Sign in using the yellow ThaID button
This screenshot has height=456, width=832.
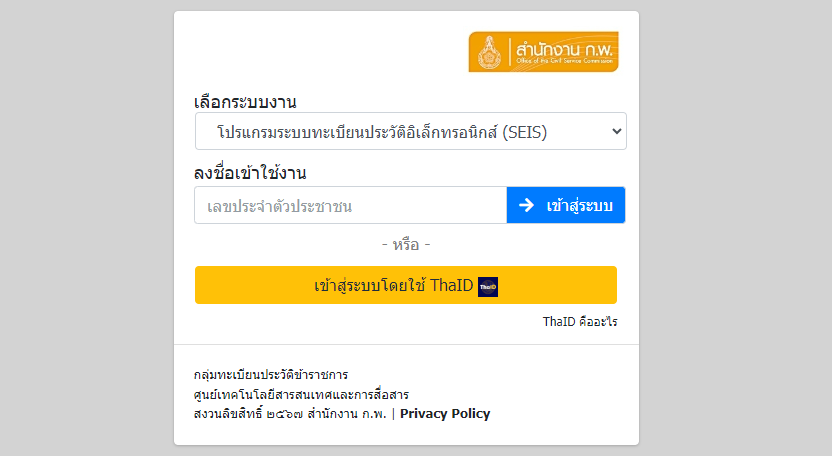pos(406,285)
